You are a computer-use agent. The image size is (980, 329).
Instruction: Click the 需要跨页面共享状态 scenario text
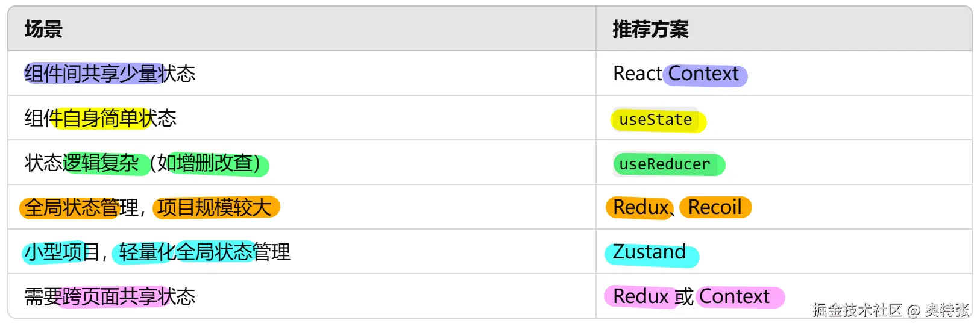[x=110, y=296]
